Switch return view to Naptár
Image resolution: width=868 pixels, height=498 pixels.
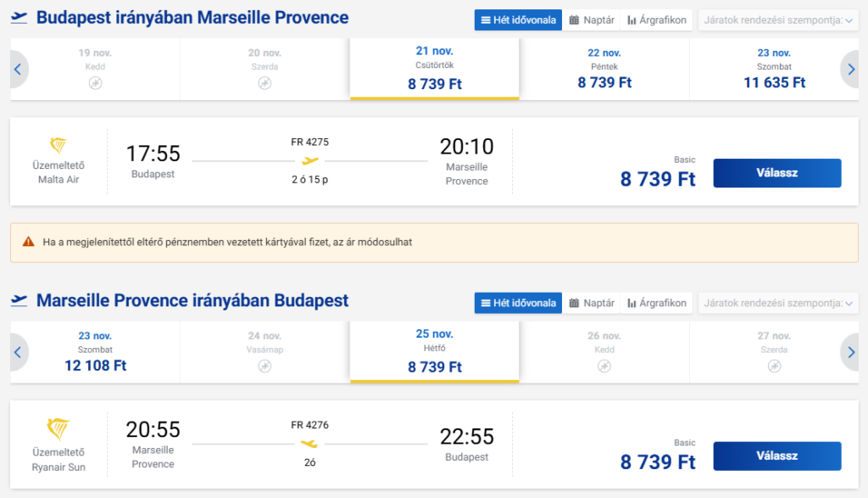592,303
